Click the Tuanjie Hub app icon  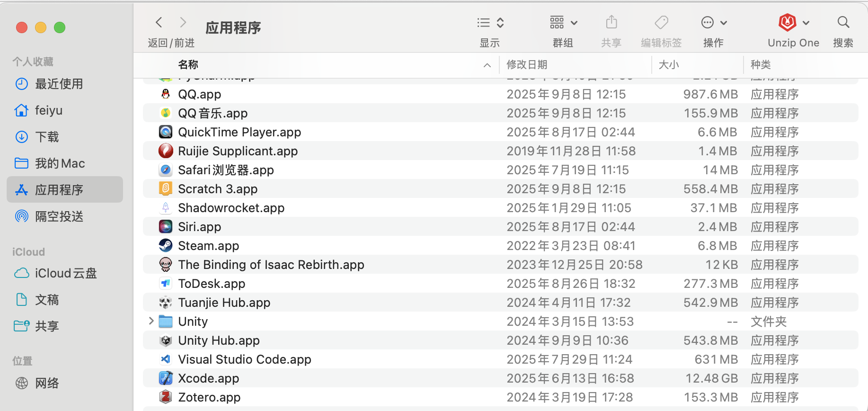pos(165,302)
